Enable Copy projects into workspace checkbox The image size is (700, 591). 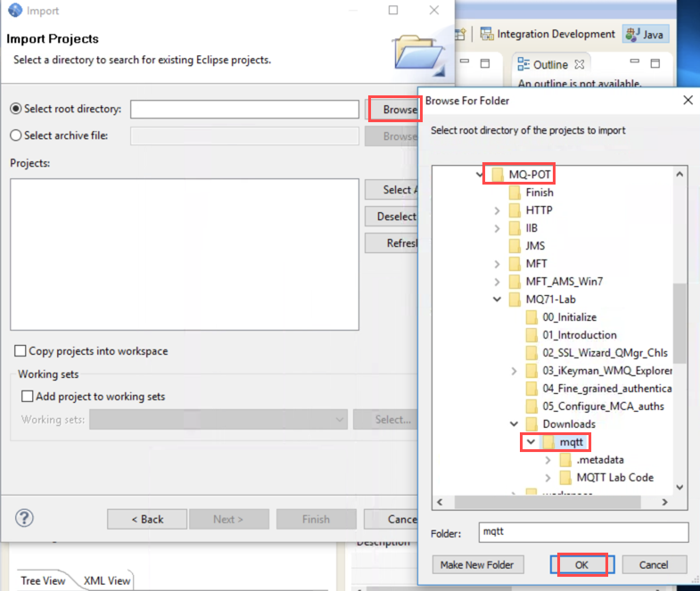click(21, 351)
